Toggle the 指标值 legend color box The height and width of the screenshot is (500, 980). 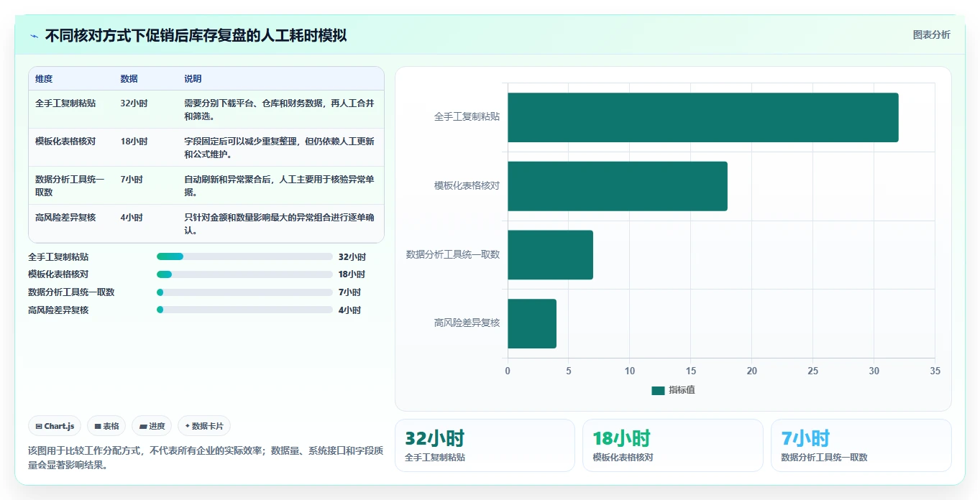click(658, 390)
